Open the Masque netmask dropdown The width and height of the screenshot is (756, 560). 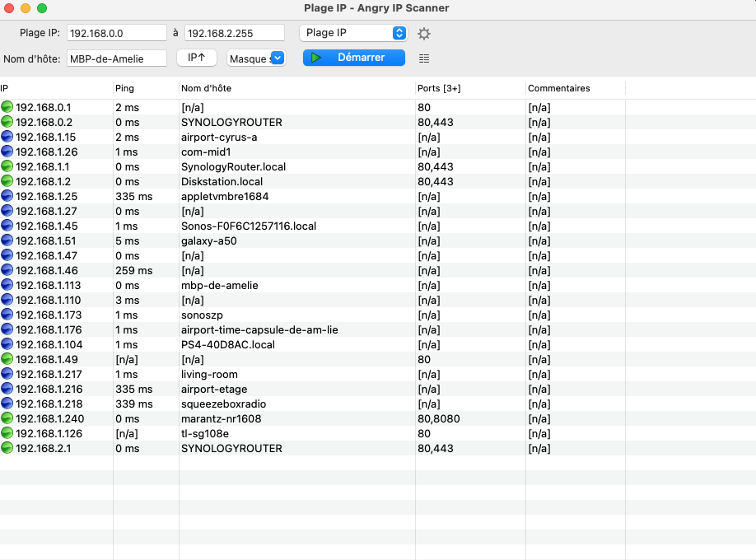point(256,58)
